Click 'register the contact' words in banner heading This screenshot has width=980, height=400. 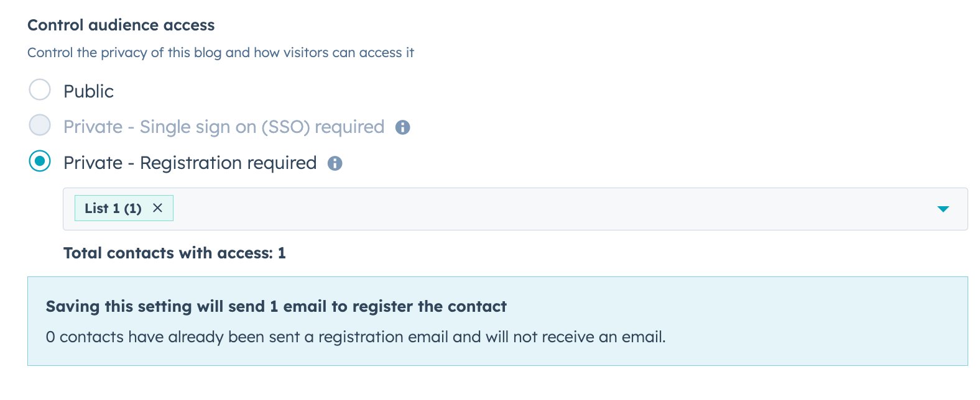tap(429, 307)
